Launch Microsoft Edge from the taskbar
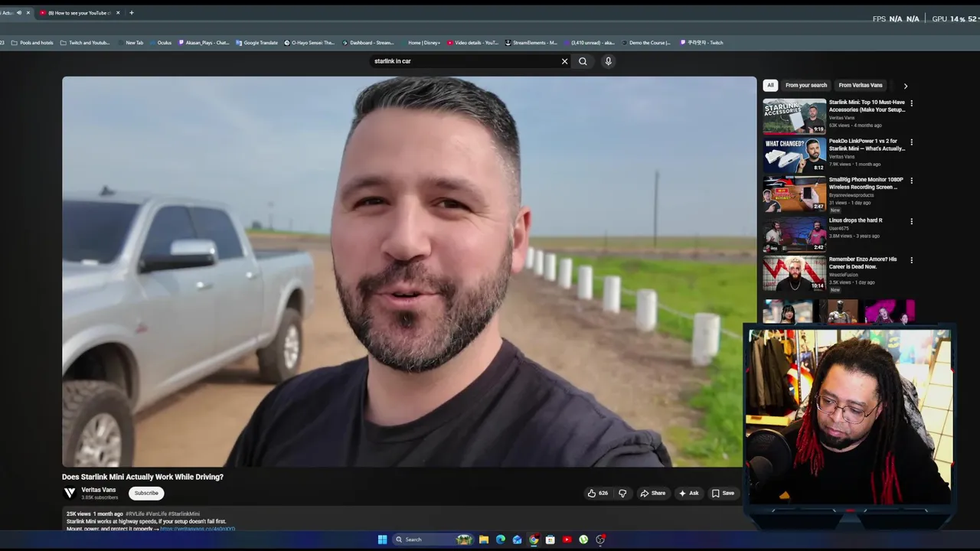This screenshot has width=980, height=551. point(501,540)
